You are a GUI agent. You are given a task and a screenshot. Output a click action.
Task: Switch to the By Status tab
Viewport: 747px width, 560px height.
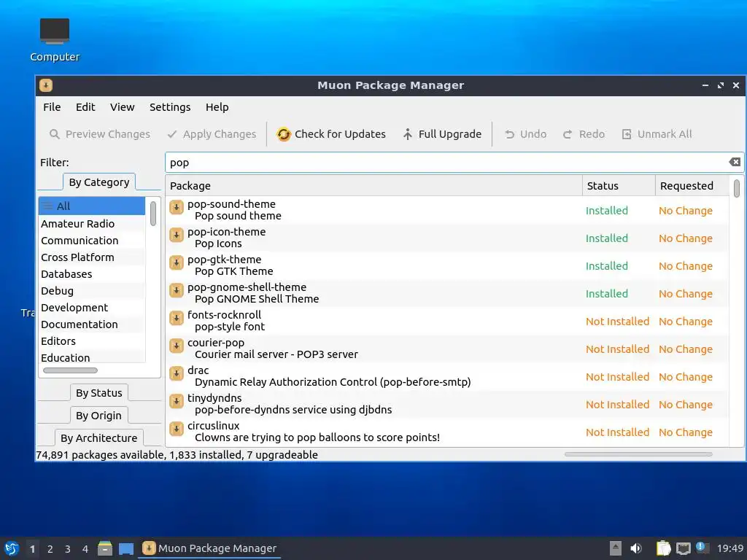99,393
